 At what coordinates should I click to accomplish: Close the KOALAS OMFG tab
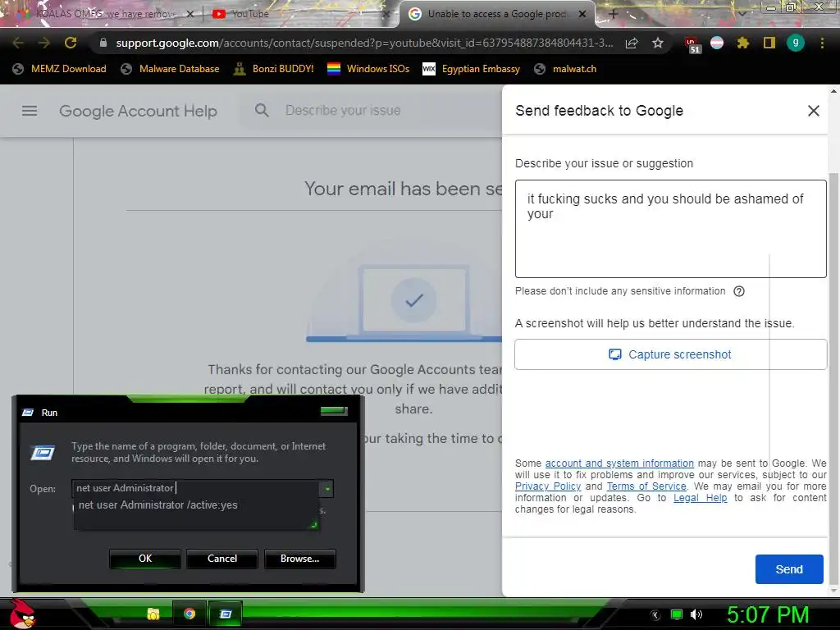coord(189,14)
